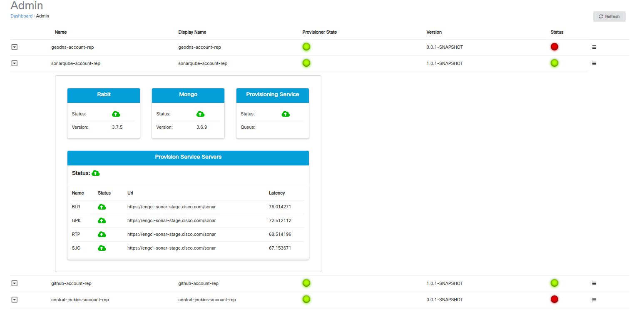Click the sonarqube-account-rep Provisioner State indicator

click(x=306, y=63)
